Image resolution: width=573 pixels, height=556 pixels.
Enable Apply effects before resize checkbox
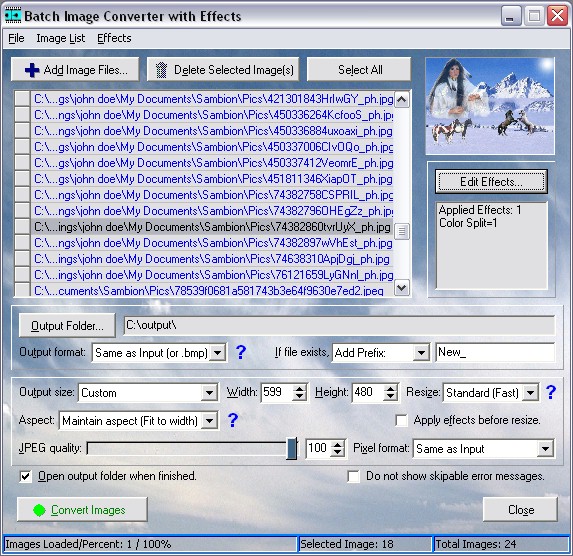(x=401, y=420)
